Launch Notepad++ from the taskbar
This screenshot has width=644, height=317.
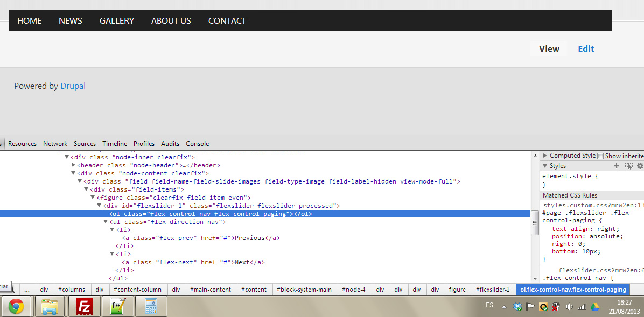coord(117,306)
